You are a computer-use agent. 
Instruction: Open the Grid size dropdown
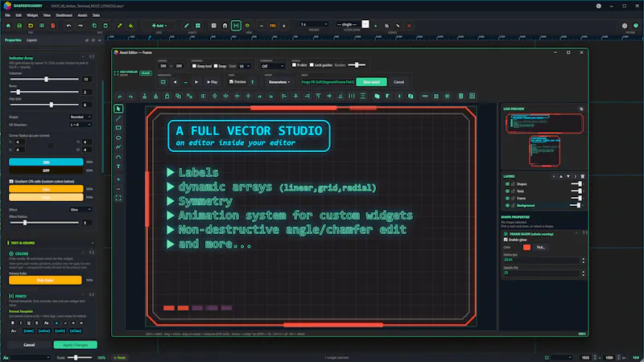coord(245,66)
